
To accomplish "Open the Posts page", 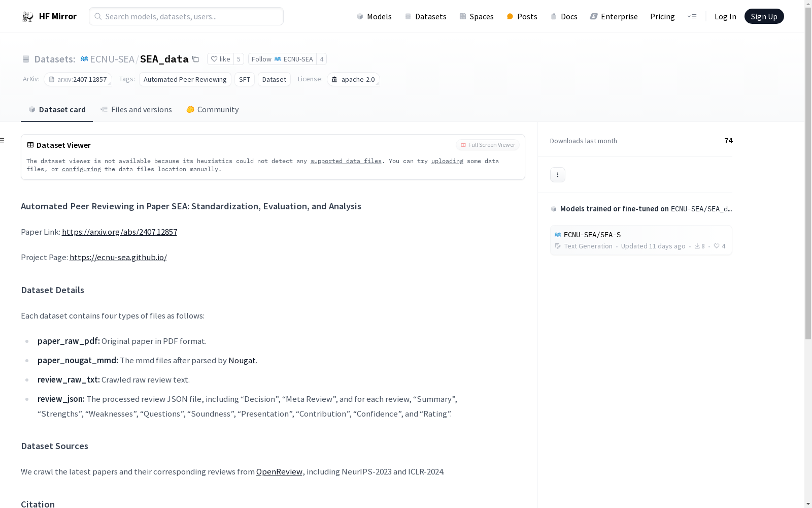I will click(x=522, y=16).
